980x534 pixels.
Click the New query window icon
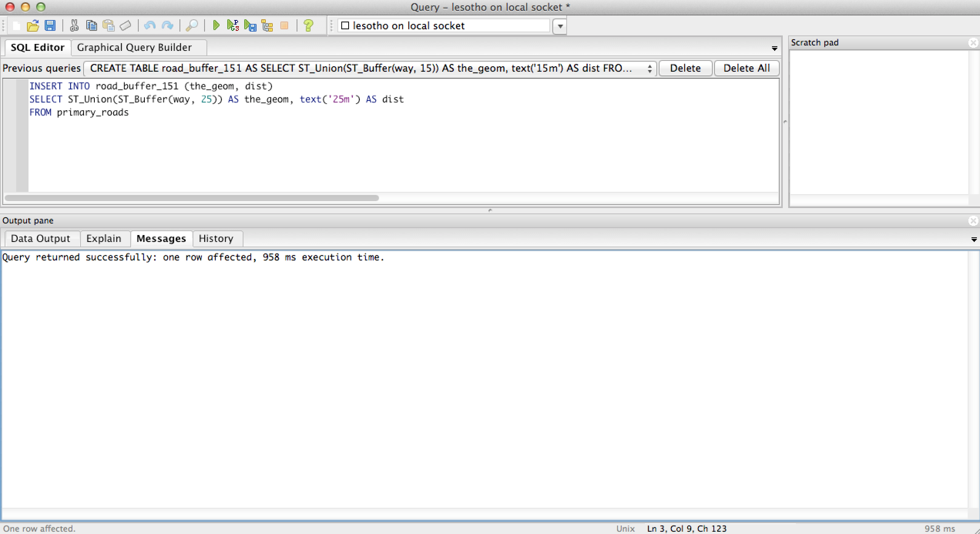[16, 26]
